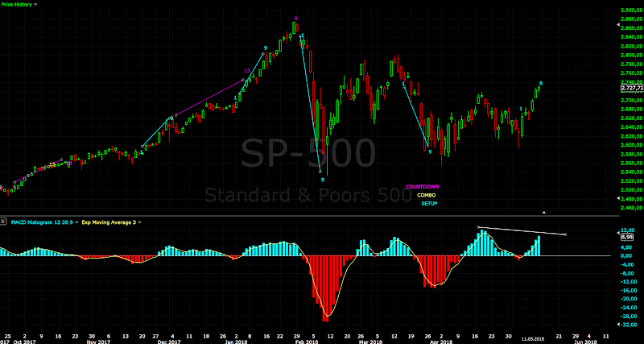Click the COMBO legend label
644x344 pixels.
click(427, 195)
